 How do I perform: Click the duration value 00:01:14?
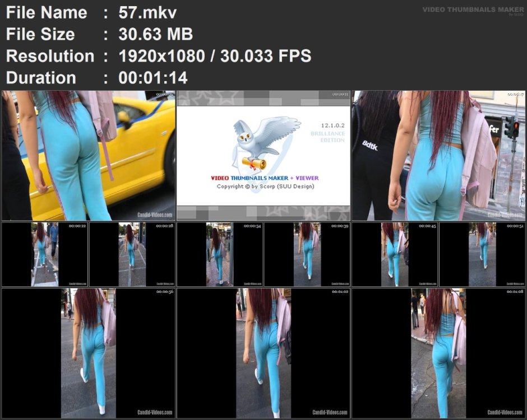tap(153, 77)
